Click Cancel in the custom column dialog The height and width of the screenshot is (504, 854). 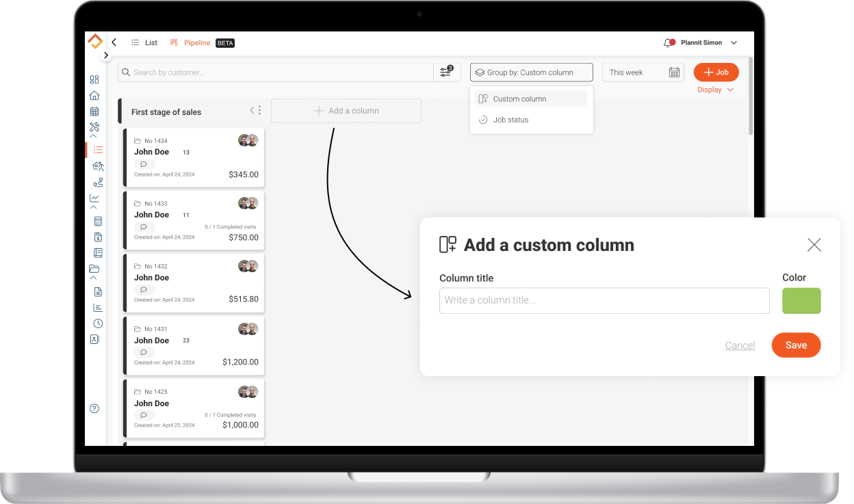tap(740, 345)
